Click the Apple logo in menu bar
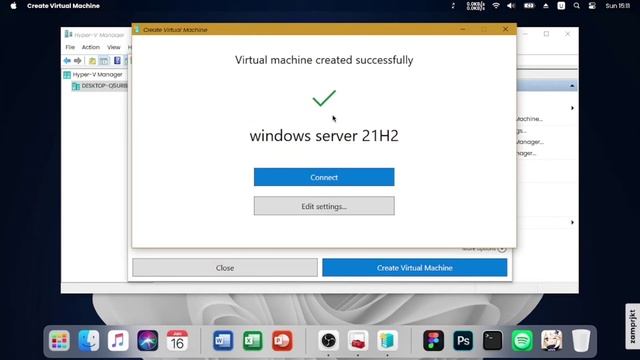 coord(13,6)
